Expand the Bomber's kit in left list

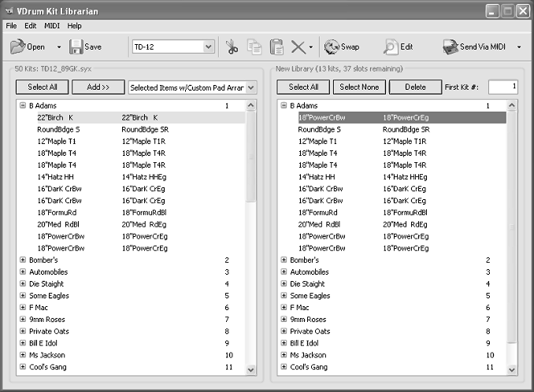tap(22, 260)
